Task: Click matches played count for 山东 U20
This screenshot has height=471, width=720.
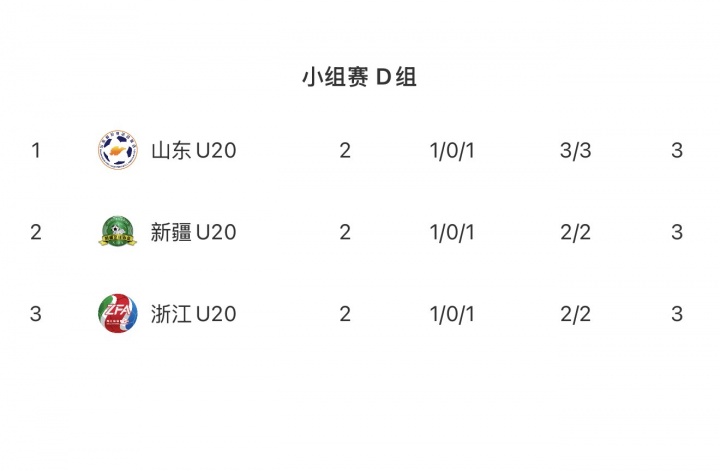Action: (345, 151)
